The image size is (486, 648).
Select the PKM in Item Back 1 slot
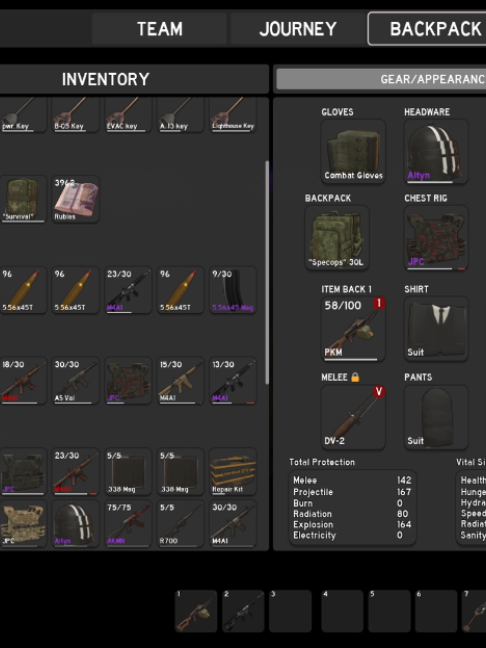tap(353, 329)
